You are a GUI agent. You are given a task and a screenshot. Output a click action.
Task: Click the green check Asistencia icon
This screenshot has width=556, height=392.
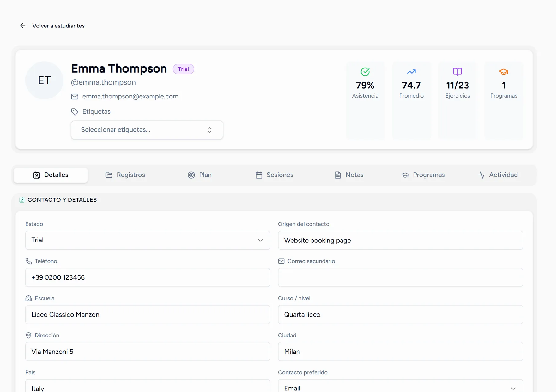365,72
